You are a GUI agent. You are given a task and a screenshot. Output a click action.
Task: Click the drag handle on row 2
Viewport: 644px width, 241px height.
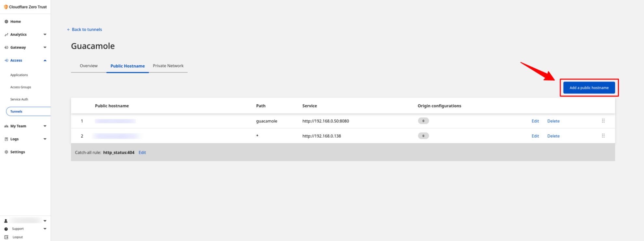click(x=603, y=136)
